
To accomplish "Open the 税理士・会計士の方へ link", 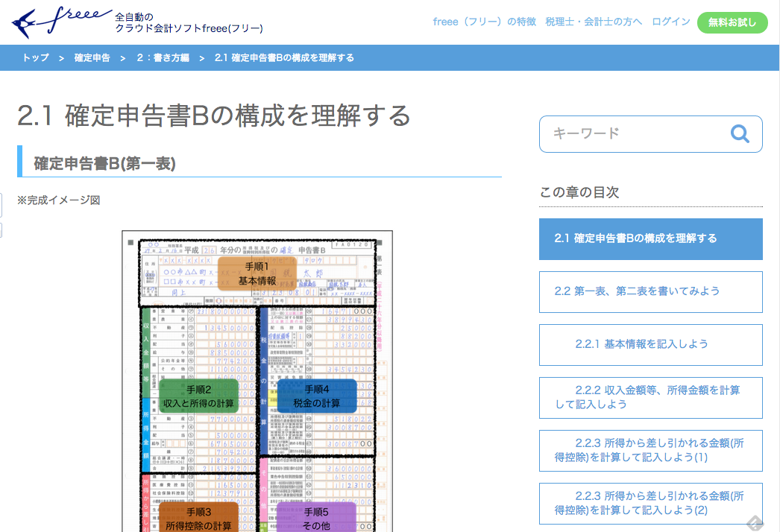I will pyautogui.click(x=594, y=22).
